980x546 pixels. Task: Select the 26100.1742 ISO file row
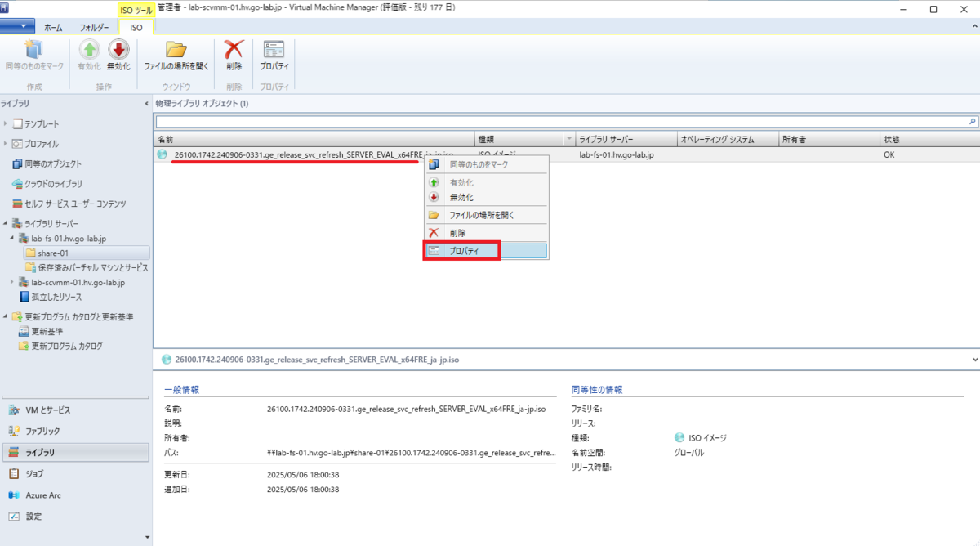coord(567,154)
